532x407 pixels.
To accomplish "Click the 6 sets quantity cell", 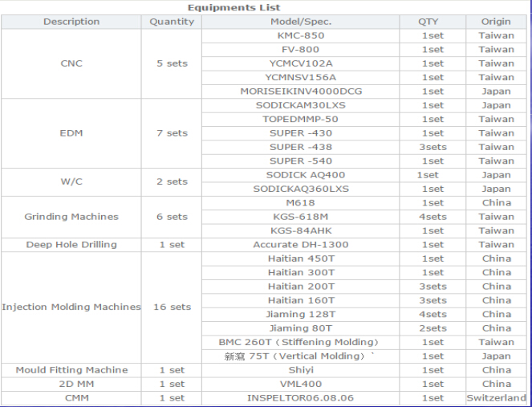I will tap(172, 217).
